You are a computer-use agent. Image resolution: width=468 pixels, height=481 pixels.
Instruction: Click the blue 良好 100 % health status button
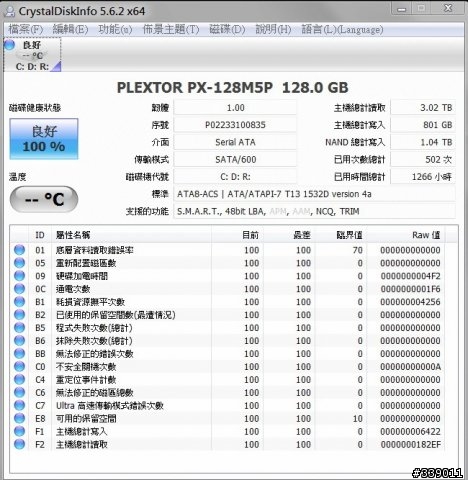click(x=44, y=139)
